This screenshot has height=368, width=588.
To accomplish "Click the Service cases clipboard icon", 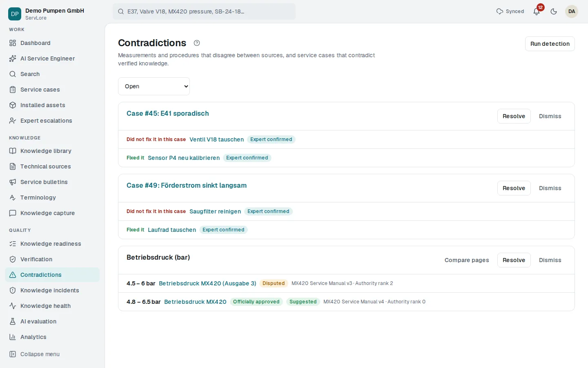I will tap(13, 90).
